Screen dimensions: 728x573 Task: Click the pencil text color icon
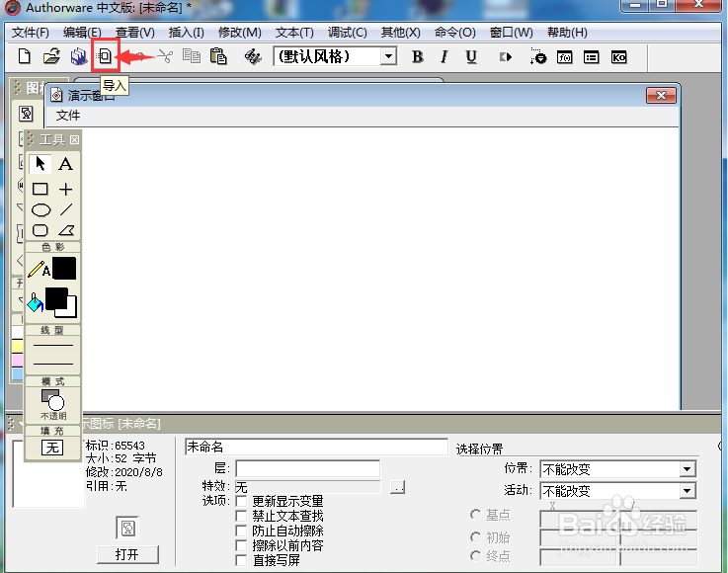39,269
